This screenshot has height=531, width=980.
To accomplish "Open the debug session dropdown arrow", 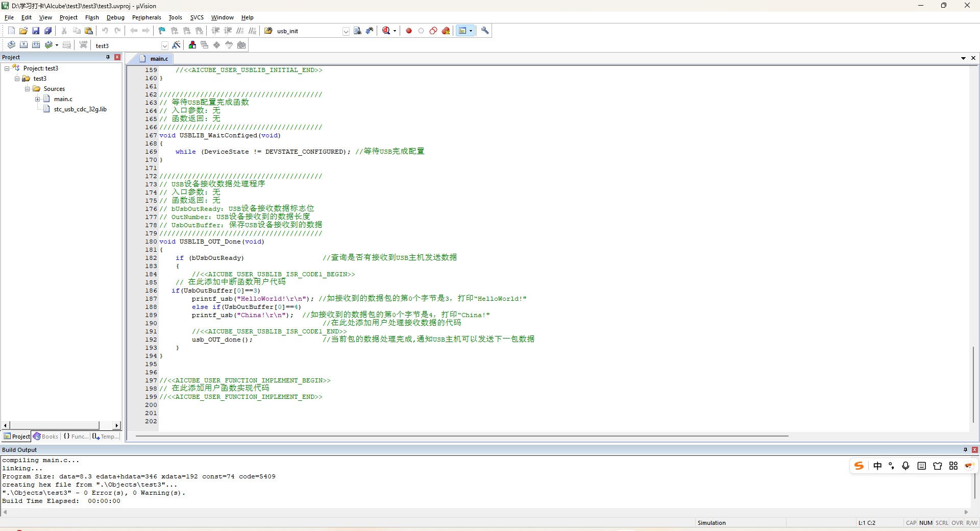I will 395,31.
